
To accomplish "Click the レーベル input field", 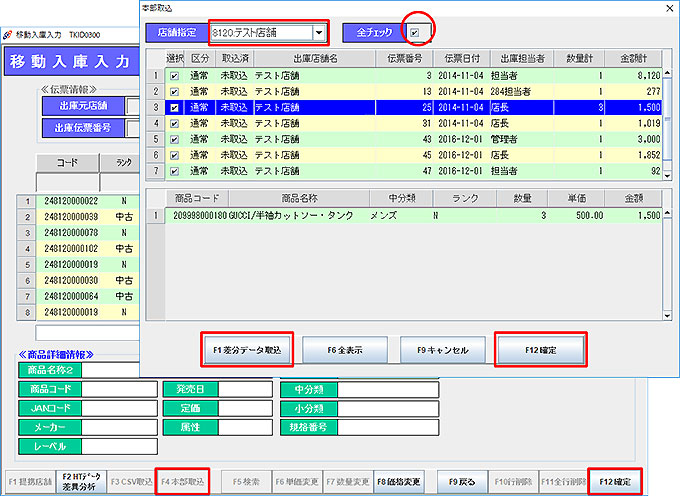I will point(119,447).
